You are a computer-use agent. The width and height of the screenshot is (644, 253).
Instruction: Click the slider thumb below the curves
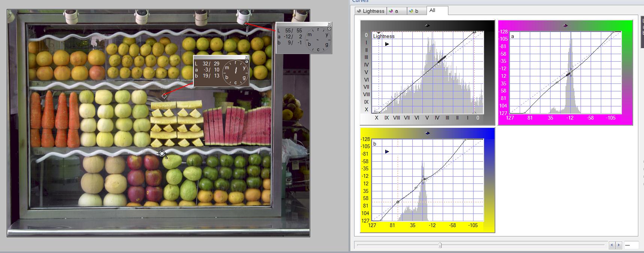(440, 245)
